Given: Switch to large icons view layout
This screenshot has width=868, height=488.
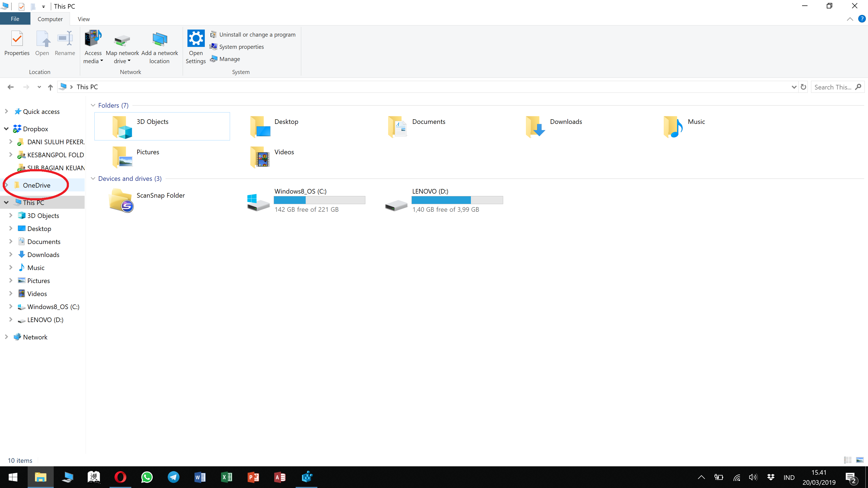Looking at the screenshot, I should coord(860,460).
